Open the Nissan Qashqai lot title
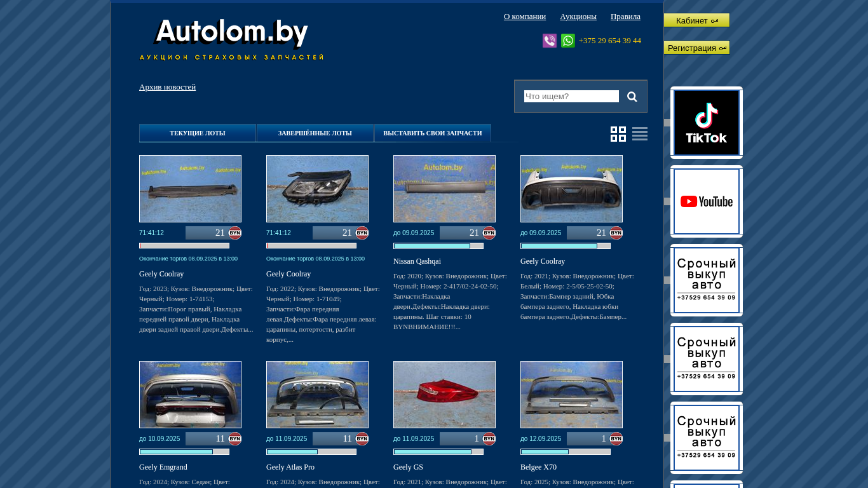Screen dimensions: 868x488 pyautogui.click(x=417, y=261)
